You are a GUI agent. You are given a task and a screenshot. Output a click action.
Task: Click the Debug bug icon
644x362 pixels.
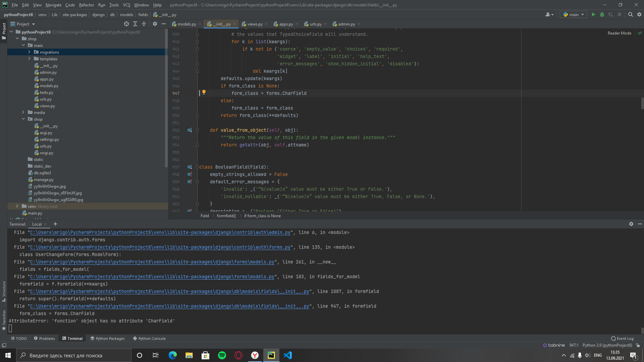pyautogui.click(x=602, y=14)
